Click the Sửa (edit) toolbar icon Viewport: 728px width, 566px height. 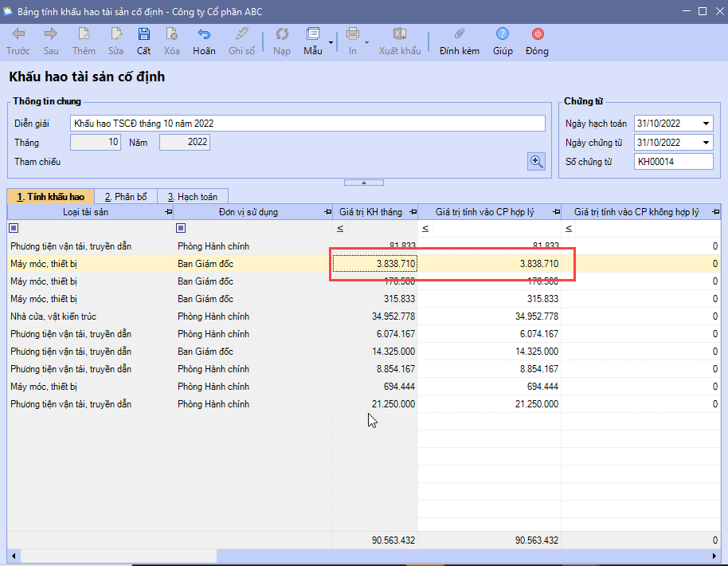click(115, 34)
